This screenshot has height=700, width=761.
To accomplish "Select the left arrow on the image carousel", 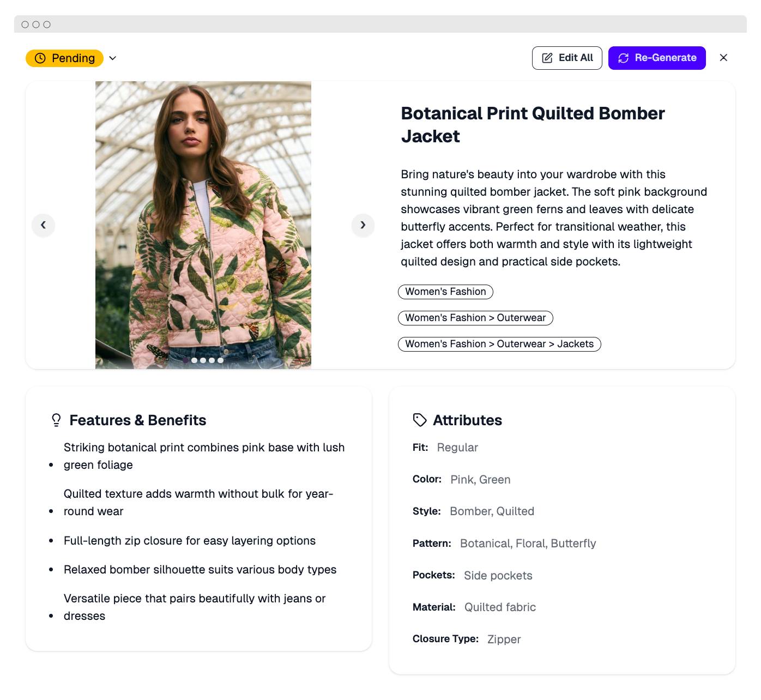I will tap(44, 225).
